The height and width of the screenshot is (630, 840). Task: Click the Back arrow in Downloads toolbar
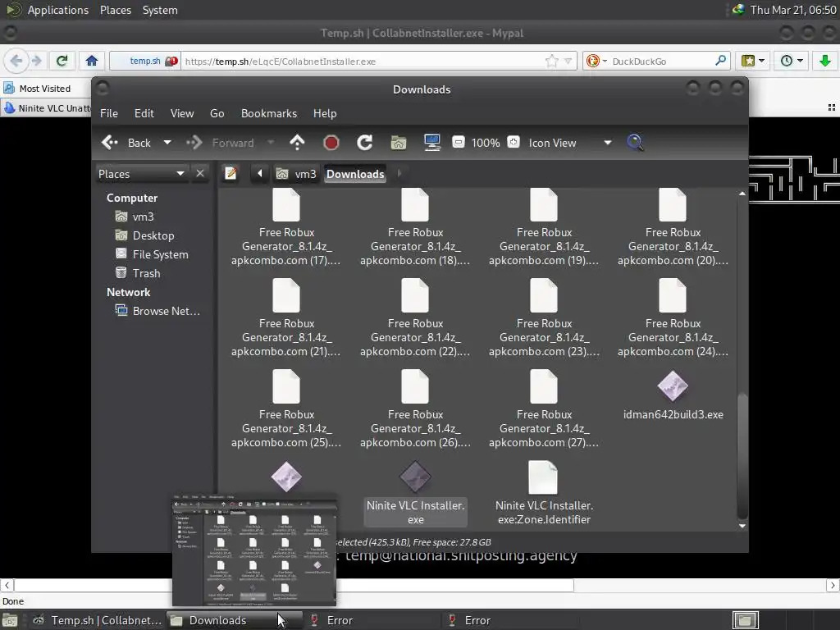126,143
